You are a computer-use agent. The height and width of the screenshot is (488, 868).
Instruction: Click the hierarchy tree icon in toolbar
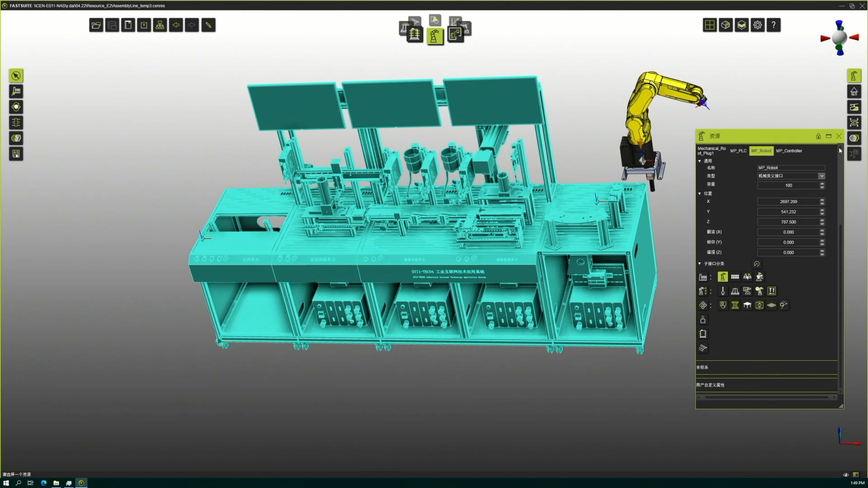point(160,25)
